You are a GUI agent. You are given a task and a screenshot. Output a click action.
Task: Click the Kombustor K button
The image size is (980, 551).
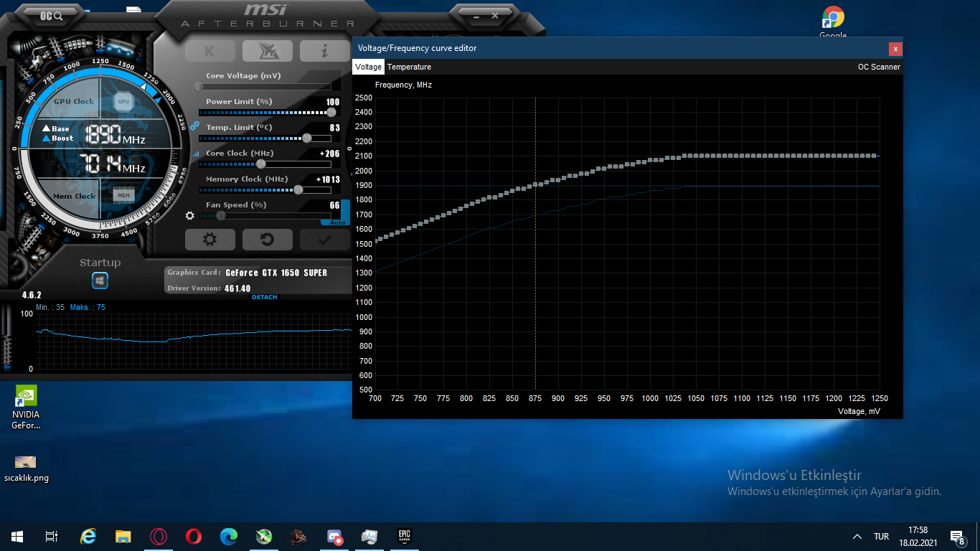[210, 51]
